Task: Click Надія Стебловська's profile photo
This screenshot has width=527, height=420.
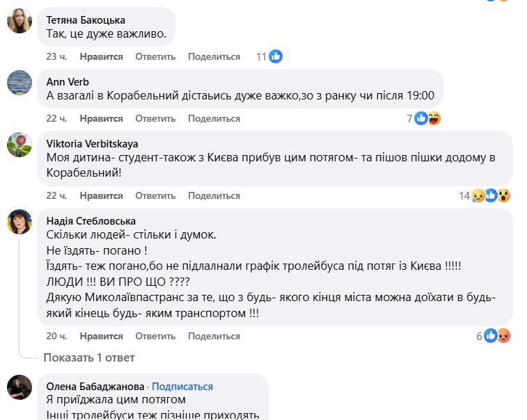Action: click(19, 223)
